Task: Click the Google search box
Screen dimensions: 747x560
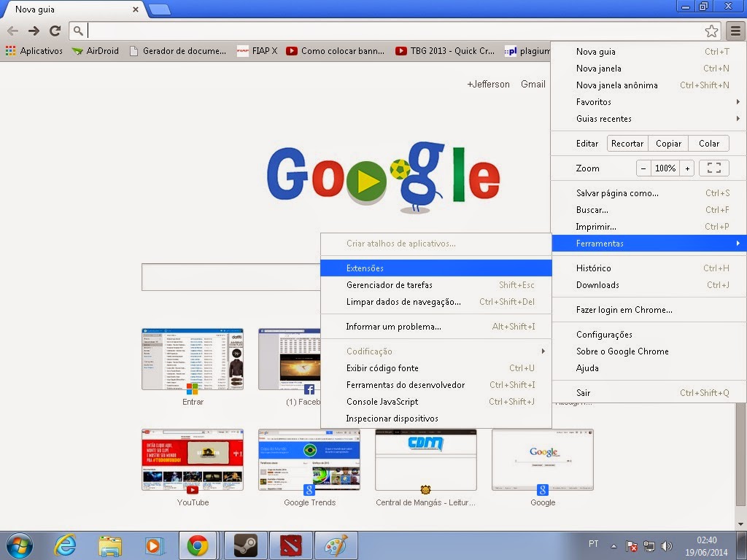Action: click(x=231, y=277)
